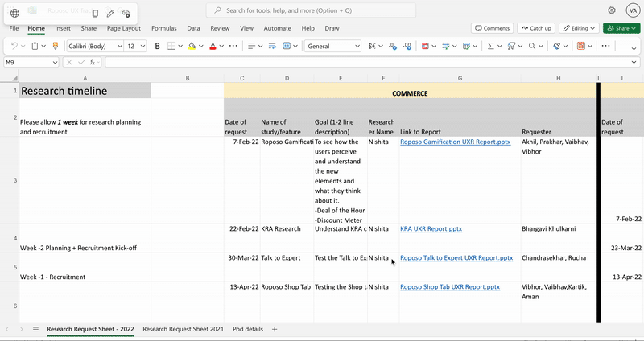The image size is (644, 341).
Task: Select the Research timeline cell
Action: [85, 91]
